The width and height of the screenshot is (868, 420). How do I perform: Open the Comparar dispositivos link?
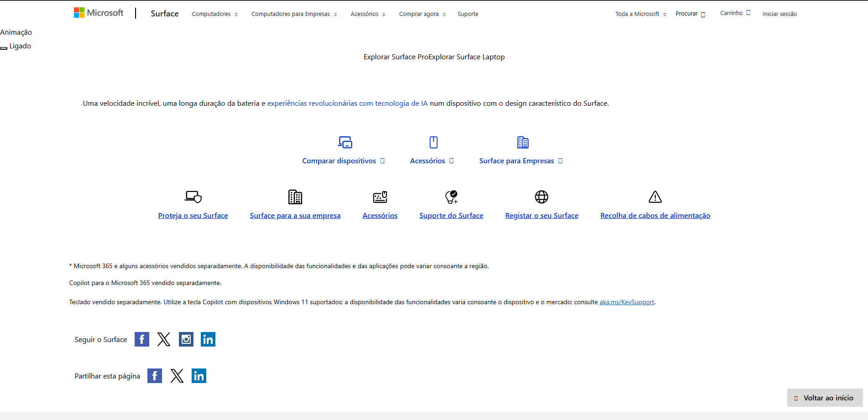pyautogui.click(x=343, y=161)
